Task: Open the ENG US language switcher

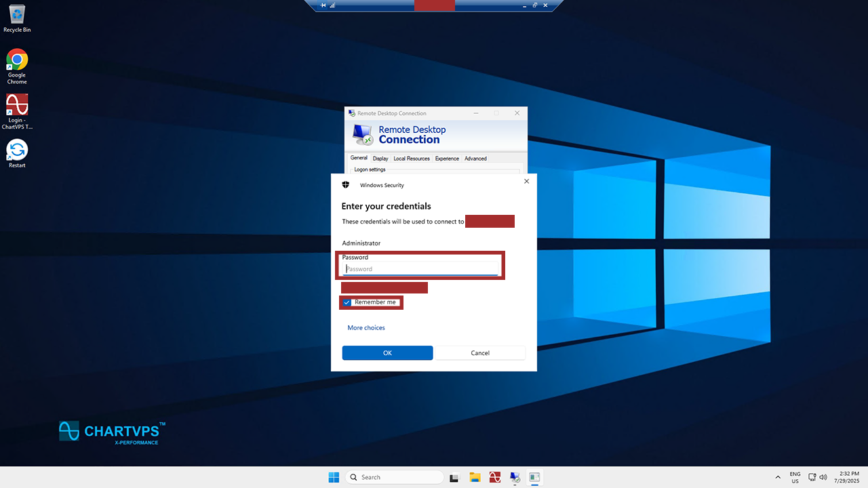Action: (795, 477)
